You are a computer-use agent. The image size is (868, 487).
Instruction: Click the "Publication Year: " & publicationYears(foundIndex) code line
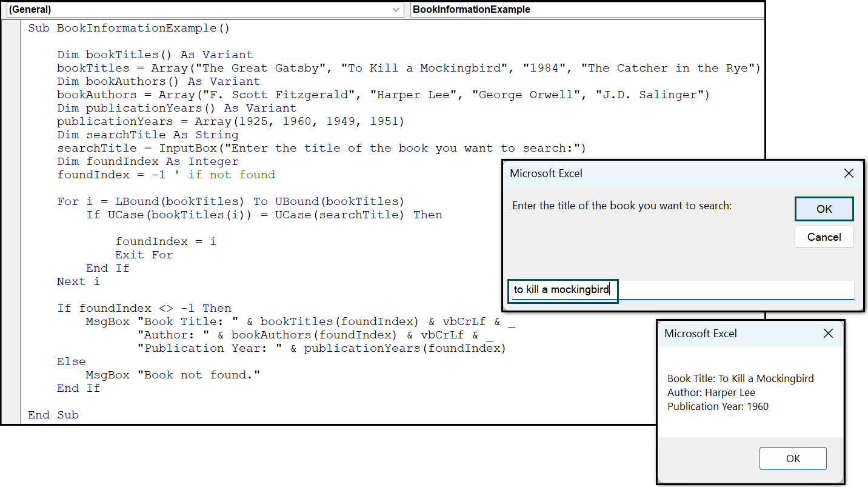tap(321, 348)
